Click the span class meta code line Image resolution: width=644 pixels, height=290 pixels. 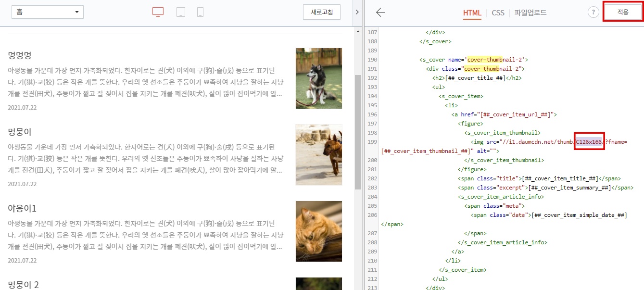[x=494, y=206]
